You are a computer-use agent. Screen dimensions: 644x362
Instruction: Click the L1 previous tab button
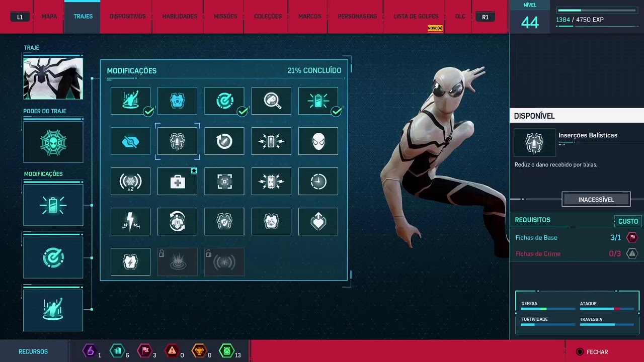point(20,17)
